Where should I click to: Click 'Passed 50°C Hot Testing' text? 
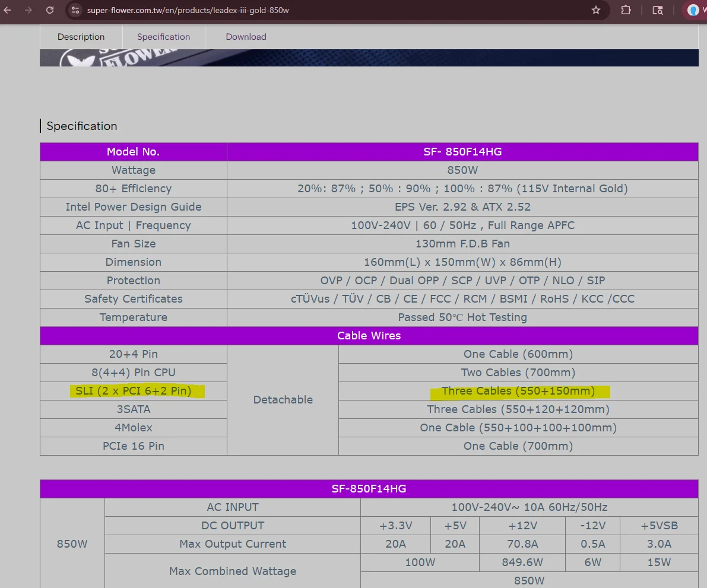click(462, 317)
